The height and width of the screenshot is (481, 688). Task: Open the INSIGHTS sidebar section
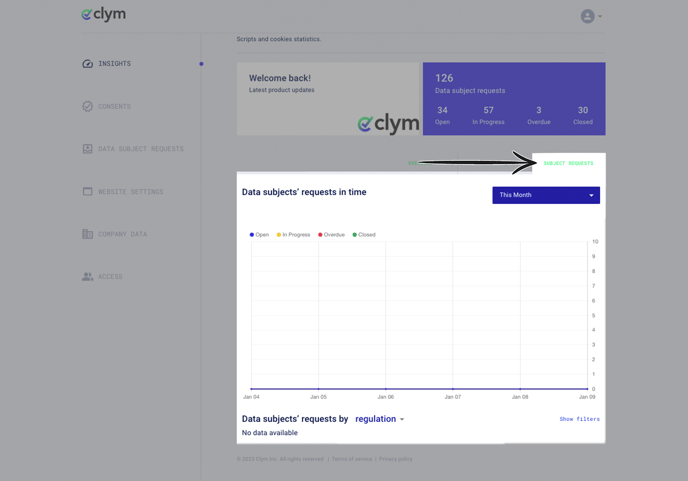pyautogui.click(x=115, y=64)
